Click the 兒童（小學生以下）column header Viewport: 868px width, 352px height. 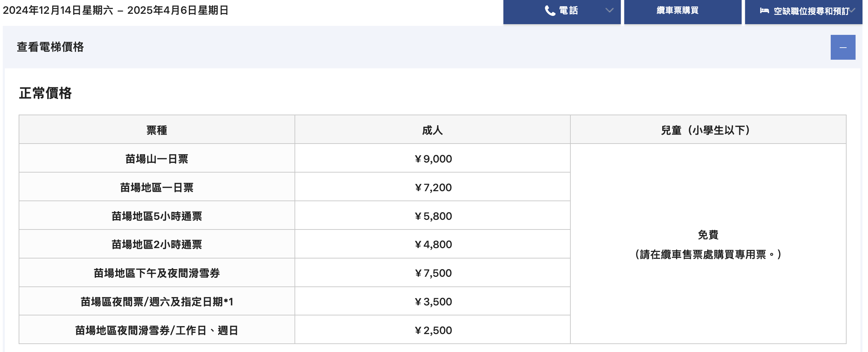708,130
